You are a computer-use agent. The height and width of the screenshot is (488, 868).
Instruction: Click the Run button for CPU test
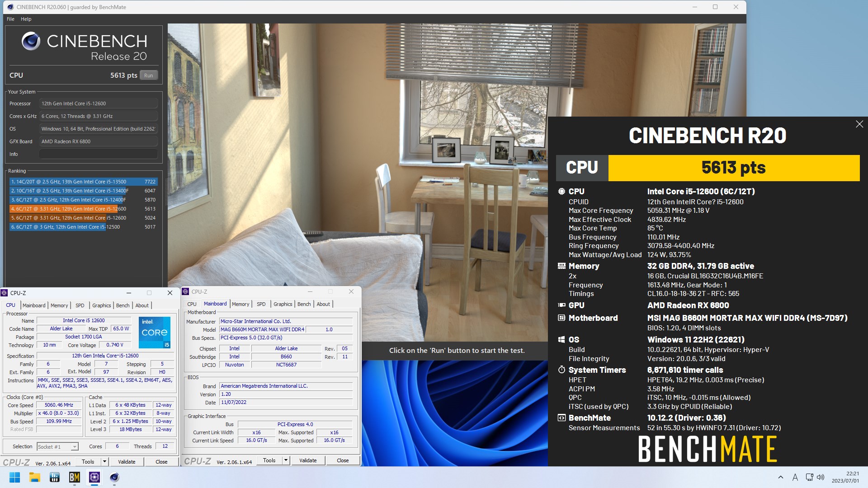click(148, 75)
